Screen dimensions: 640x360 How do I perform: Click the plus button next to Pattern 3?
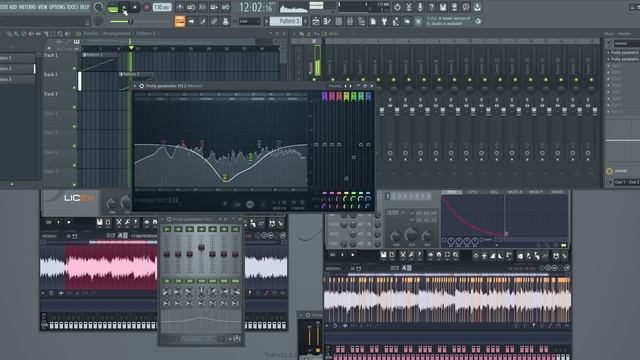(x=305, y=21)
